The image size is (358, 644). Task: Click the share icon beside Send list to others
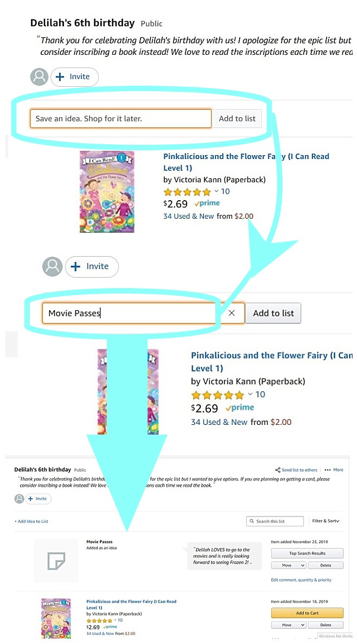click(x=279, y=470)
